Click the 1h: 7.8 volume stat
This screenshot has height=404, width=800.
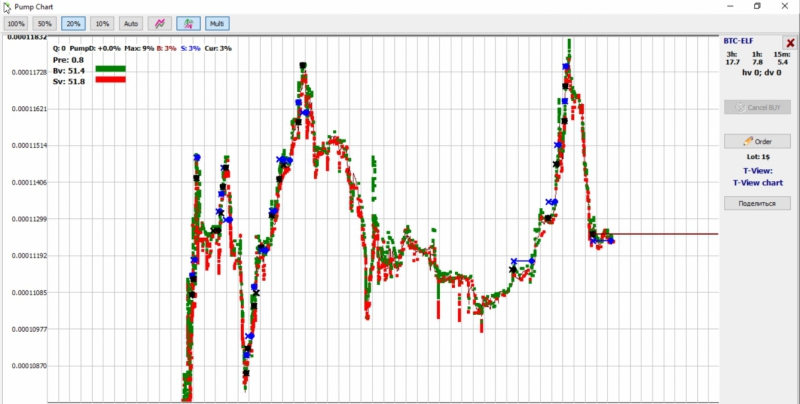tap(757, 58)
